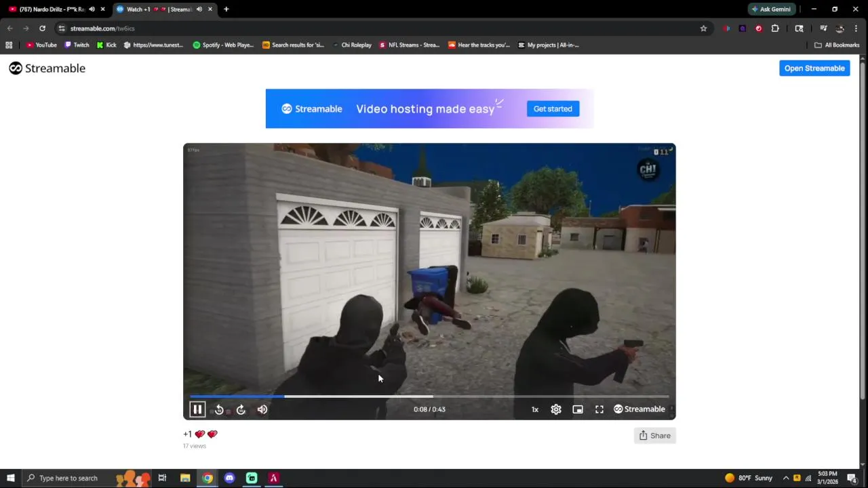Open the green taskbar app icon
Viewport: 868px width, 488px height.
tap(252, 478)
